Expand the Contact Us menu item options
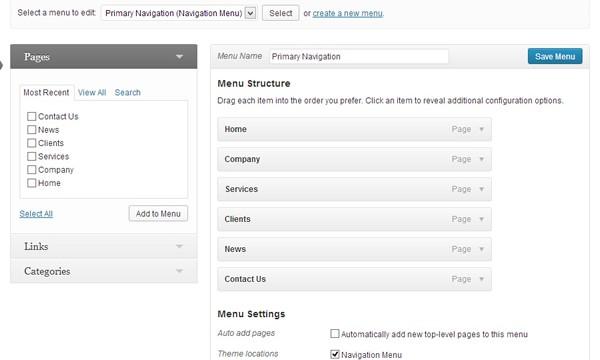 coord(482,279)
